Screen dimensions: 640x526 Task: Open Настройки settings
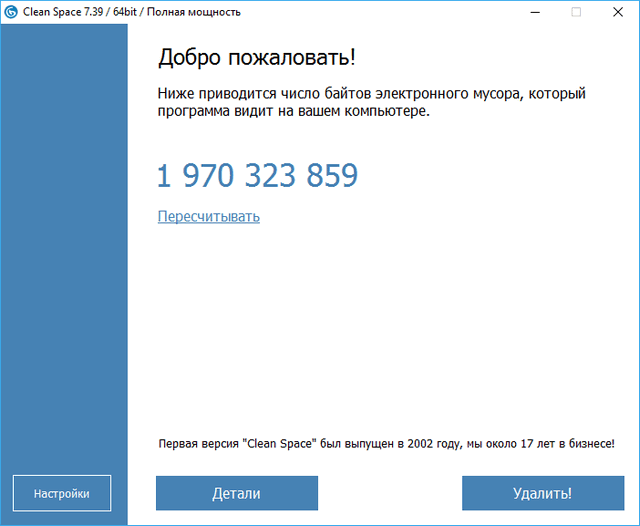point(62,493)
